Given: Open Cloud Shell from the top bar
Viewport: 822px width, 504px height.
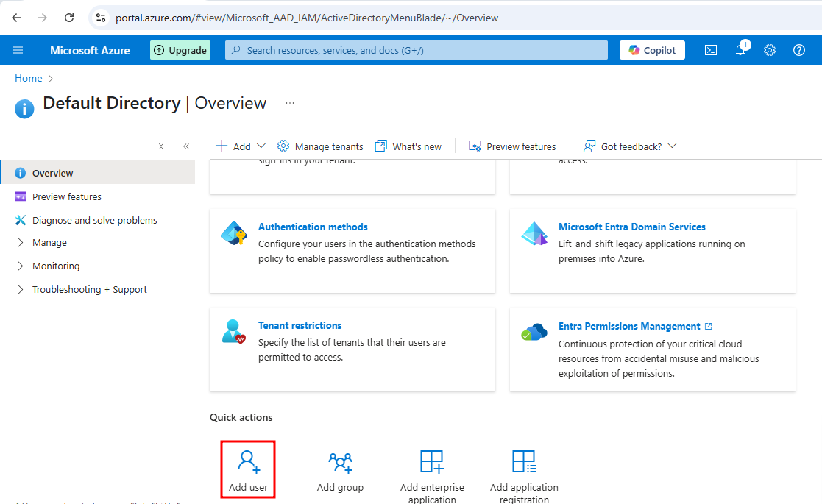Looking at the screenshot, I should [x=711, y=50].
